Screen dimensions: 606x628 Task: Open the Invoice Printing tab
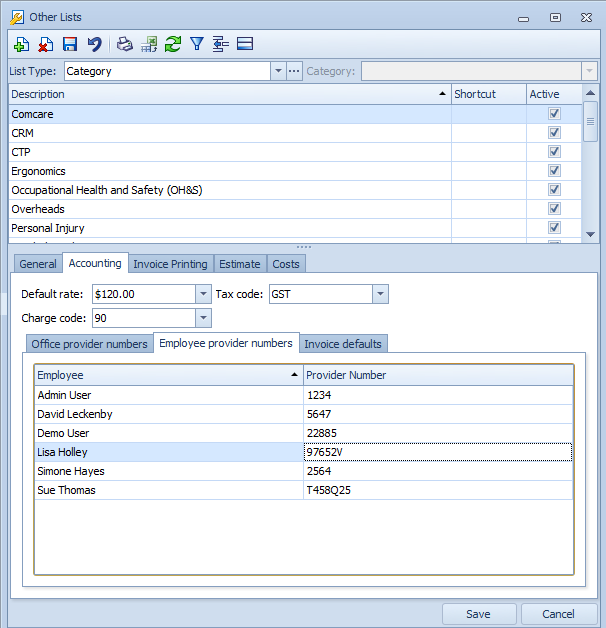point(171,264)
